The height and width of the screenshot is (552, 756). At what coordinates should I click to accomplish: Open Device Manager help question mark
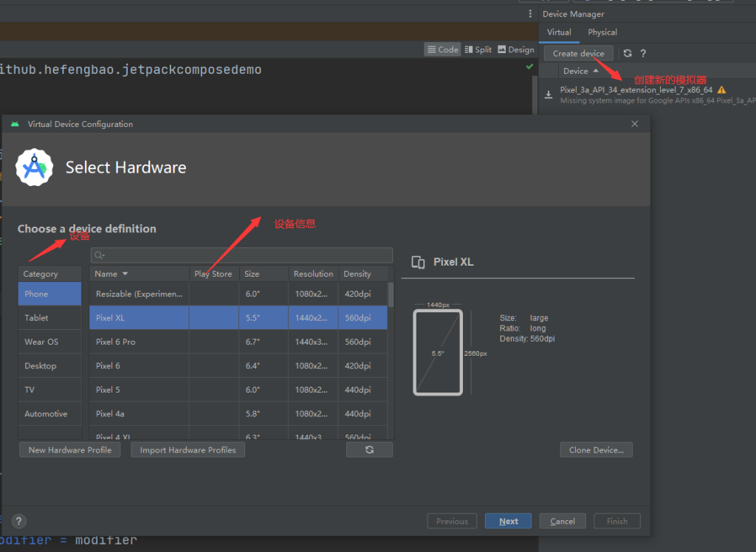coord(643,54)
